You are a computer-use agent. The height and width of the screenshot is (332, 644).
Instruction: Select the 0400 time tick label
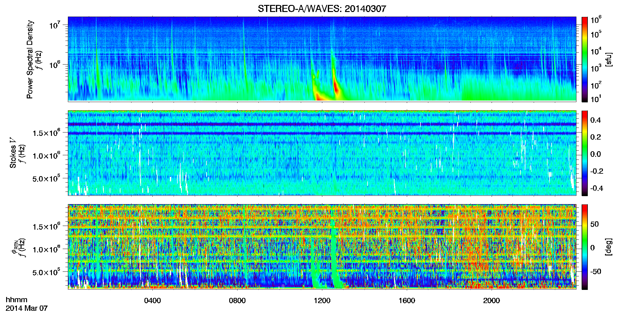152,300
